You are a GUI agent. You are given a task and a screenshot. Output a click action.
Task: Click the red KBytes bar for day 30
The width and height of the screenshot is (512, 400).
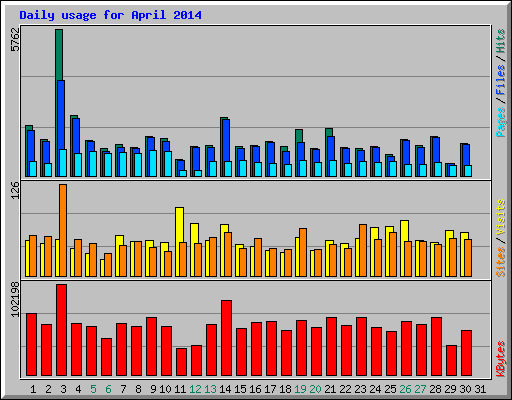click(x=466, y=353)
